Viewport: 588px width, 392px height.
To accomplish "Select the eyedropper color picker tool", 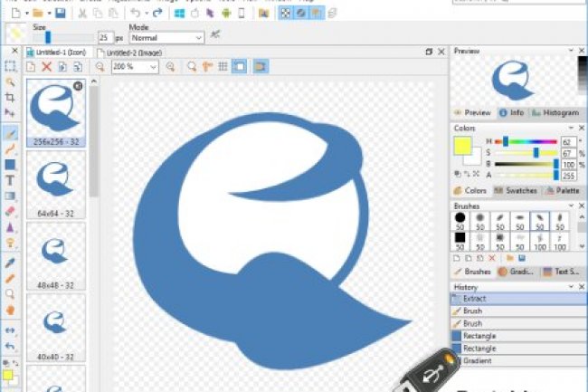I will (x=10, y=263).
